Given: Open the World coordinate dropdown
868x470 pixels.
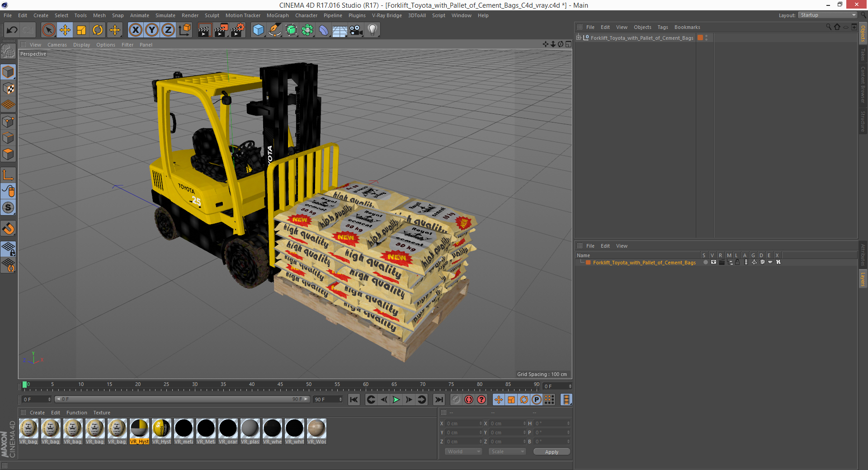Looking at the screenshot, I should click(x=463, y=451).
